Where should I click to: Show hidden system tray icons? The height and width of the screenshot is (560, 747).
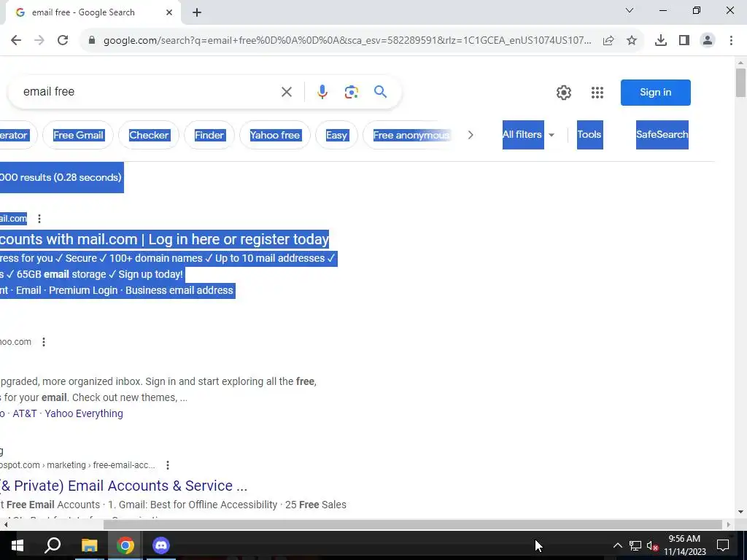point(617,545)
